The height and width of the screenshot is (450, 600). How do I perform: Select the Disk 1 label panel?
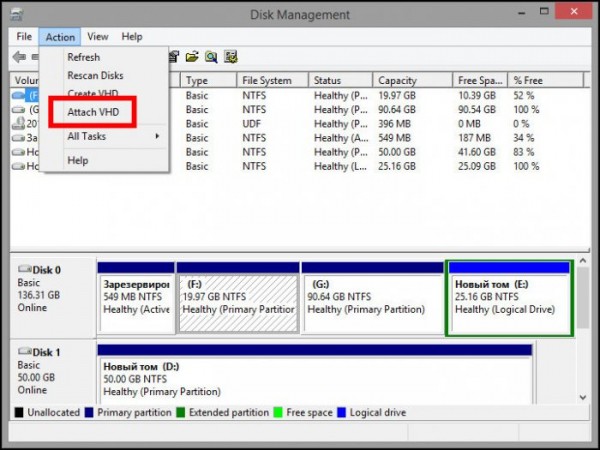click(53, 372)
